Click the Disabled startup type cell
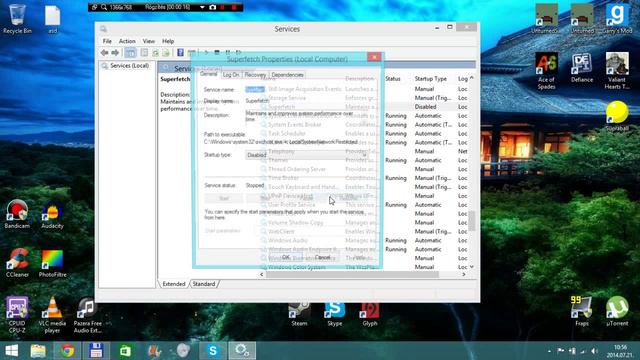The width and height of the screenshot is (640, 360). [425, 107]
